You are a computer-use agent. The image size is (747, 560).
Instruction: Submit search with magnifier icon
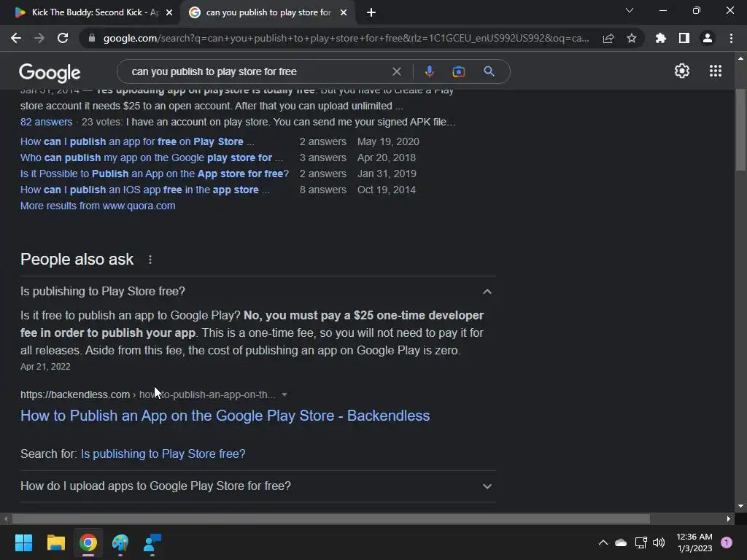(489, 71)
